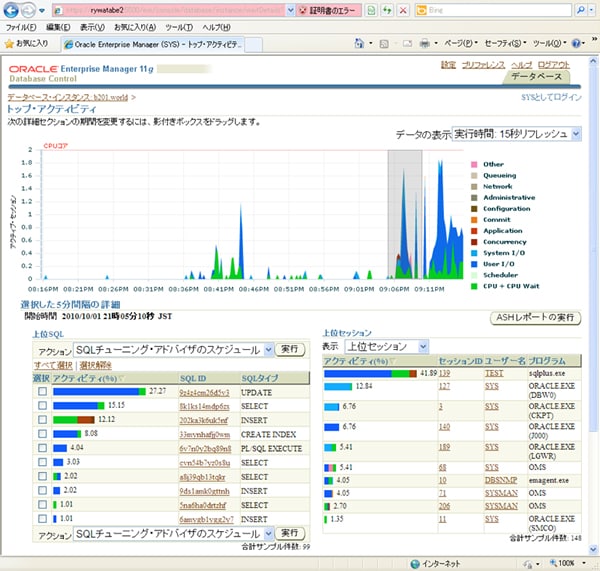Tick the PL/SQL EXECUTE row checkbox
Image resolution: width=600 pixels, height=571 pixels.
click(x=42, y=448)
